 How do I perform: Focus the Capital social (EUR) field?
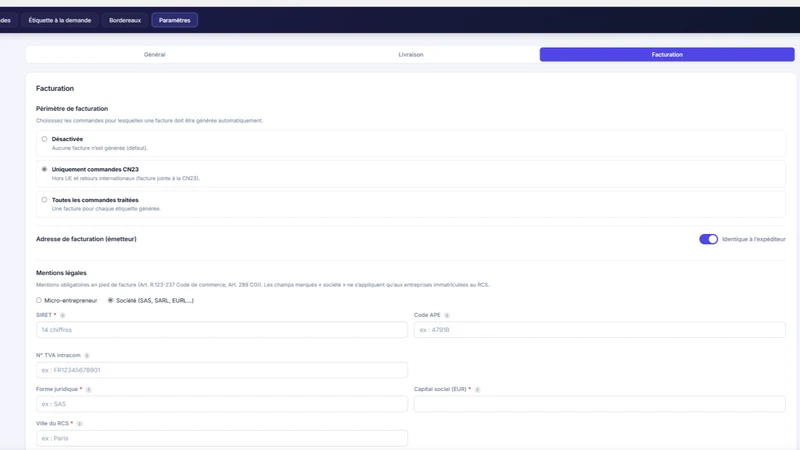pyautogui.click(x=599, y=404)
